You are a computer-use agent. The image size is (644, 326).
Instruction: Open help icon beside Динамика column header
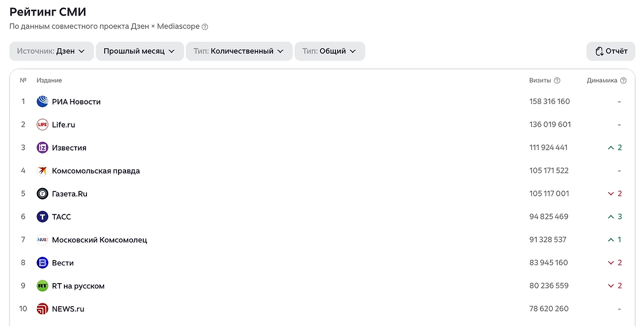(x=623, y=80)
